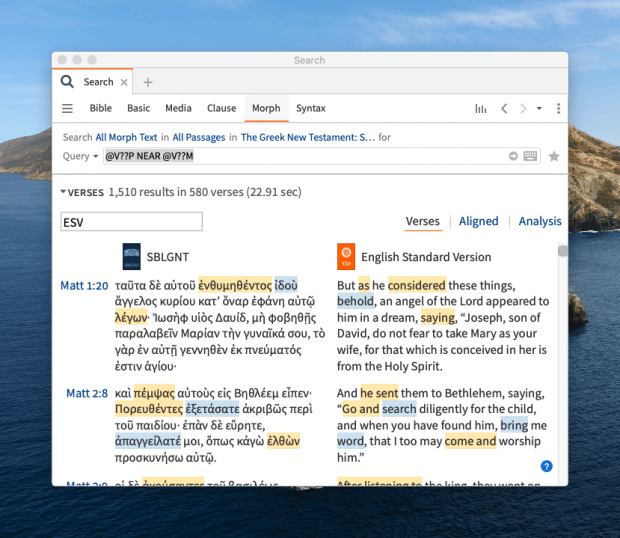The image size is (620, 538).
Task: Click the blue help question mark icon
Action: [546, 466]
